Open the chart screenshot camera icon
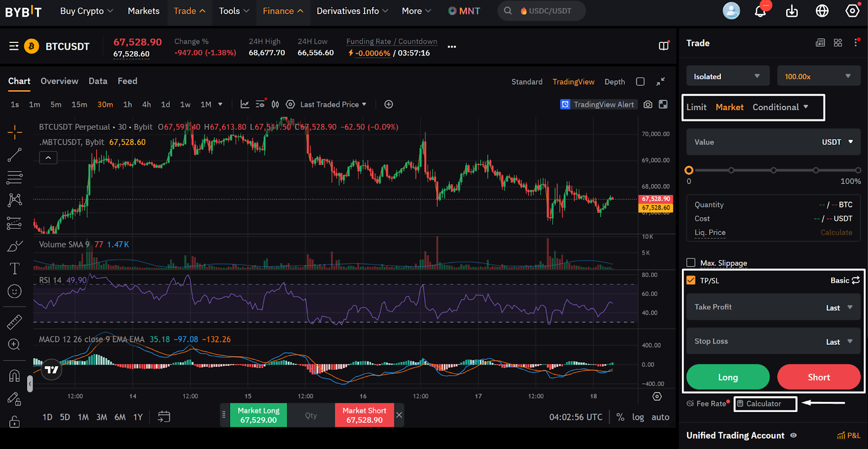 click(648, 104)
